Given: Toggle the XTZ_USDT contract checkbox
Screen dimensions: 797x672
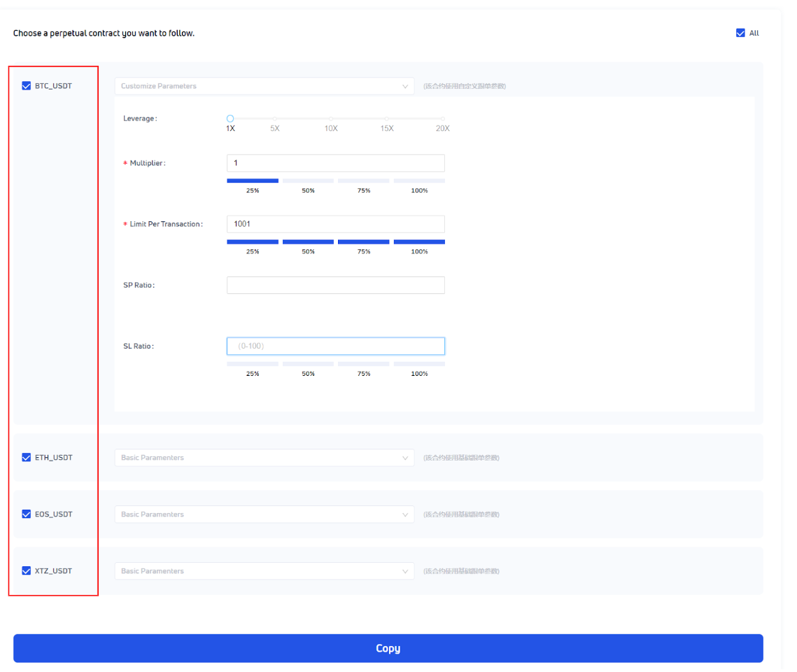Looking at the screenshot, I should 27,571.
